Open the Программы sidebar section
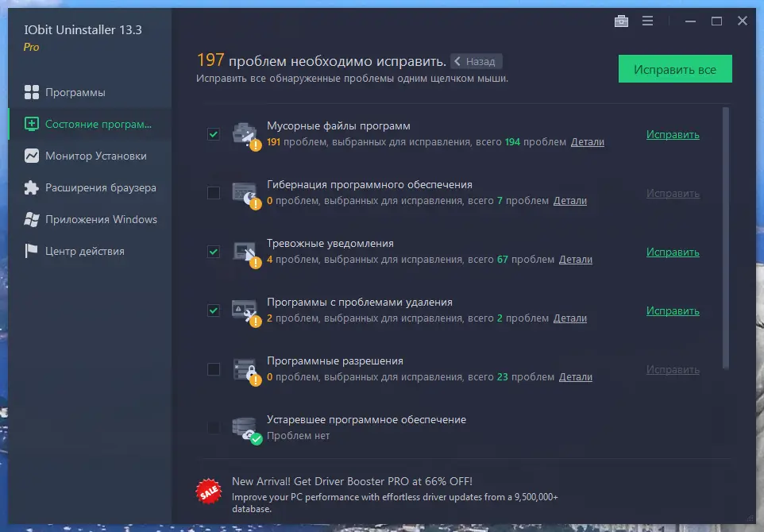 click(90, 92)
